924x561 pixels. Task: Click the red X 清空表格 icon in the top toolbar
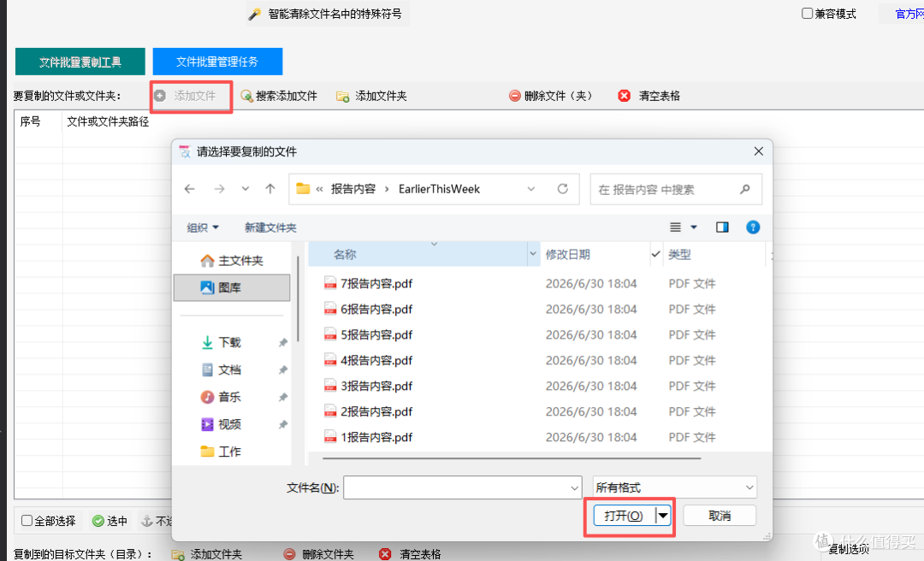[x=624, y=96]
